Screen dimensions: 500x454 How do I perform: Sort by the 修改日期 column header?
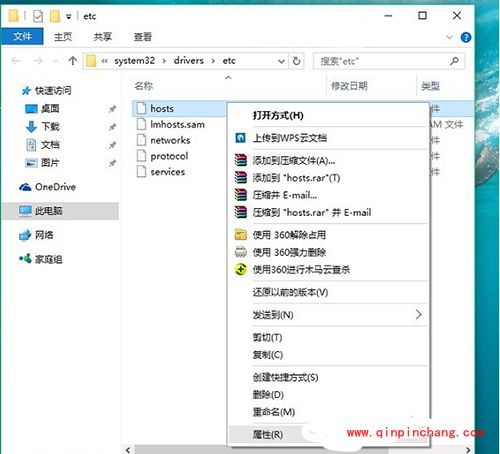click(x=349, y=86)
